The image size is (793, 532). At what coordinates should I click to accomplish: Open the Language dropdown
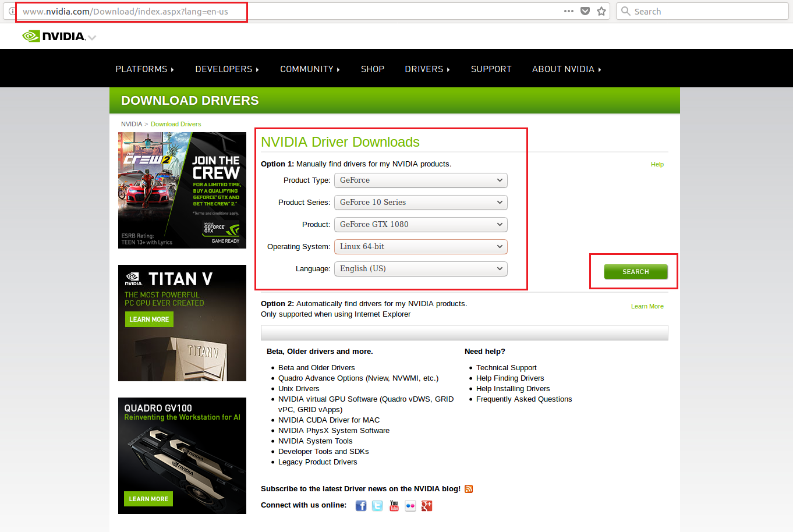pyautogui.click(x=421, y=269)
